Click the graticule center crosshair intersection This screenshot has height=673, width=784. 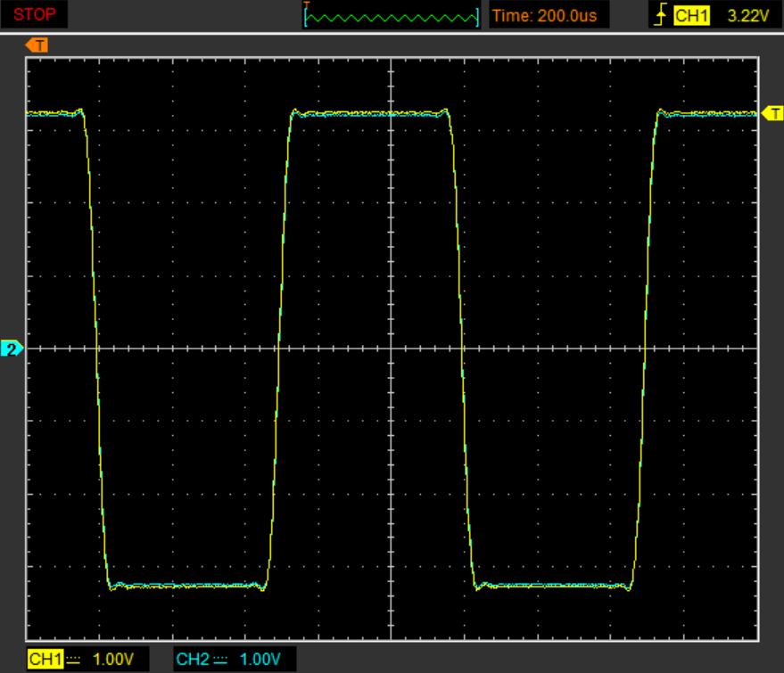pyautogui.click(x=391, y=349)
